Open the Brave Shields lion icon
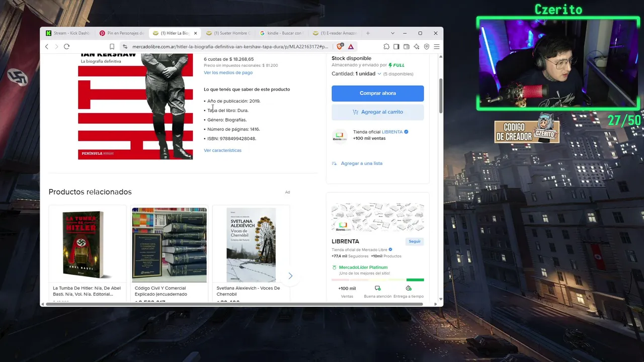 click(x=340, y=47)
